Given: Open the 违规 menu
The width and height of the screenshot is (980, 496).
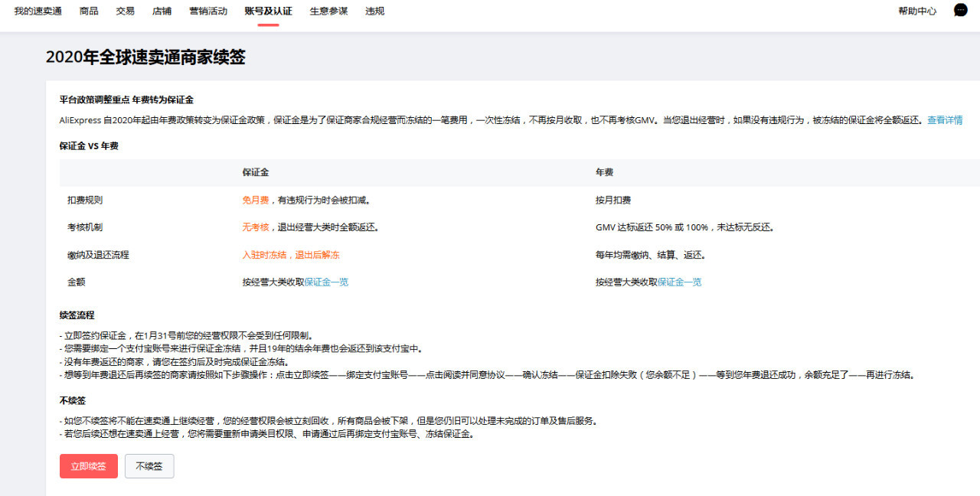Looking at the screenshot, I should click(x=374, y=11).
